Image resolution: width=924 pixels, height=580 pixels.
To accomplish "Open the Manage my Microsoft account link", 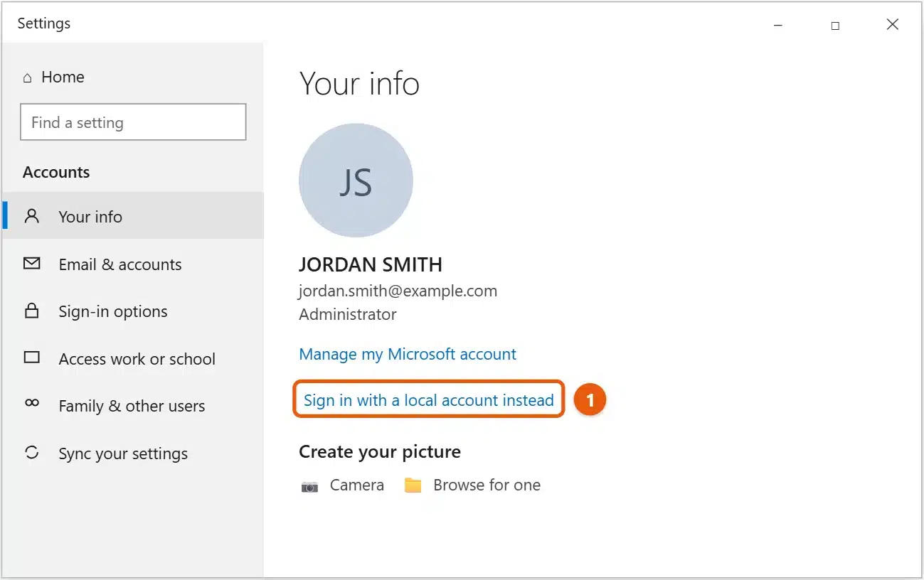I will (x=408, y=354).
